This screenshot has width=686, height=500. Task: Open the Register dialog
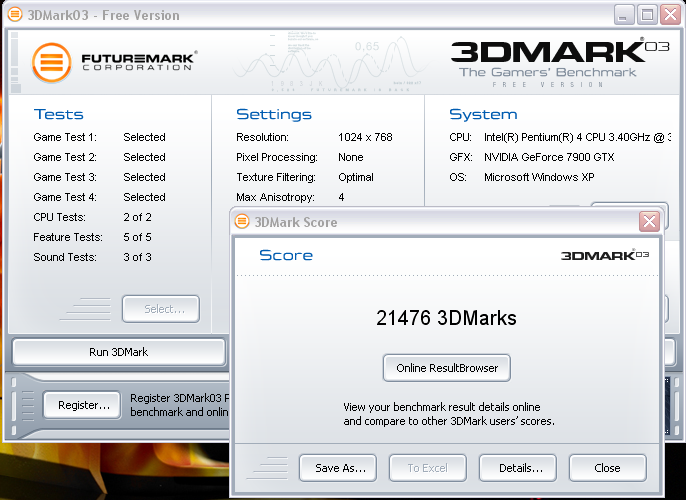click(83, 405)
